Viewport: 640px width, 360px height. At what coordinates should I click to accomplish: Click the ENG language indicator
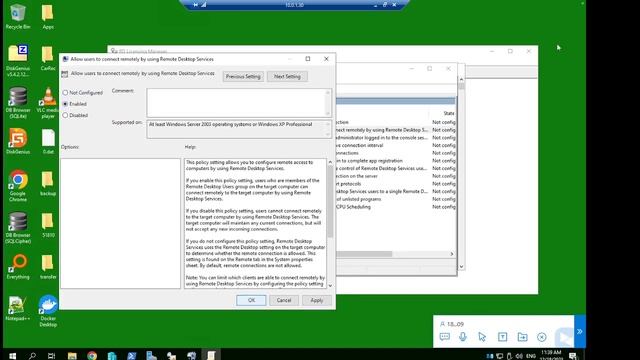[x=531, y=356]
